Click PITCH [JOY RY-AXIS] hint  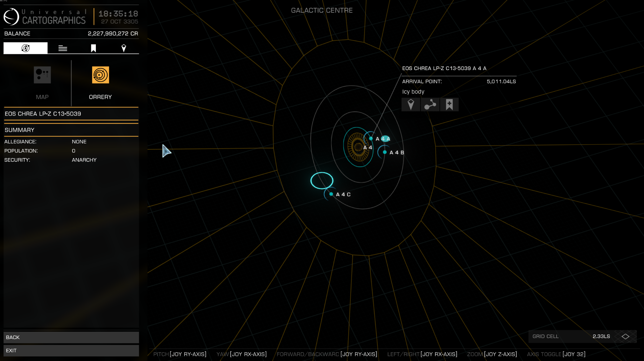[x=180, y=354]
